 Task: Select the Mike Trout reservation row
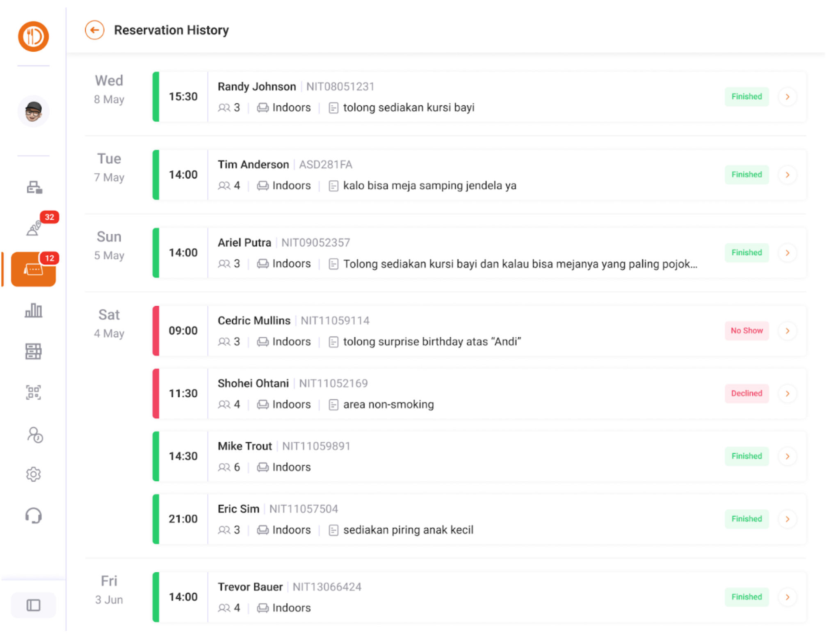(451, 456)
